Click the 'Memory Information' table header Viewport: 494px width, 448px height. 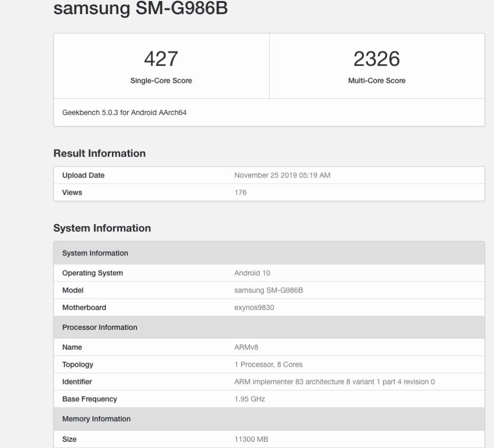pyautogui.click(x=269, y=419)
